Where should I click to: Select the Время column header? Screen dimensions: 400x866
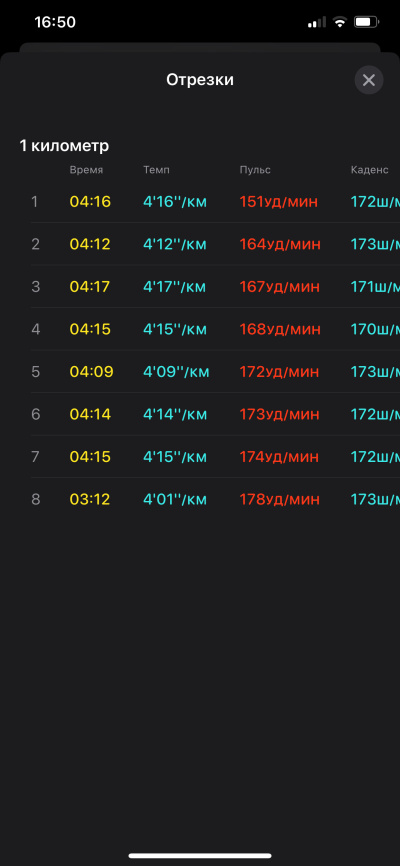[86, 170]
